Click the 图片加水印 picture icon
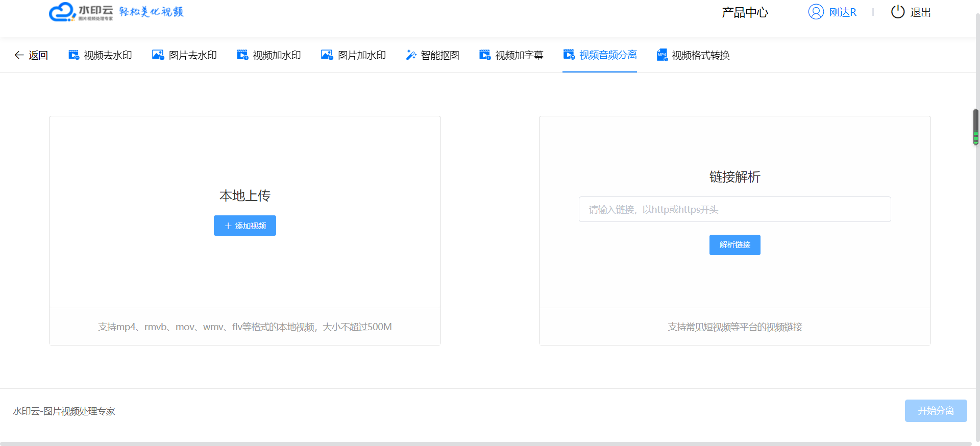980x446 pixels. point(327,55)
